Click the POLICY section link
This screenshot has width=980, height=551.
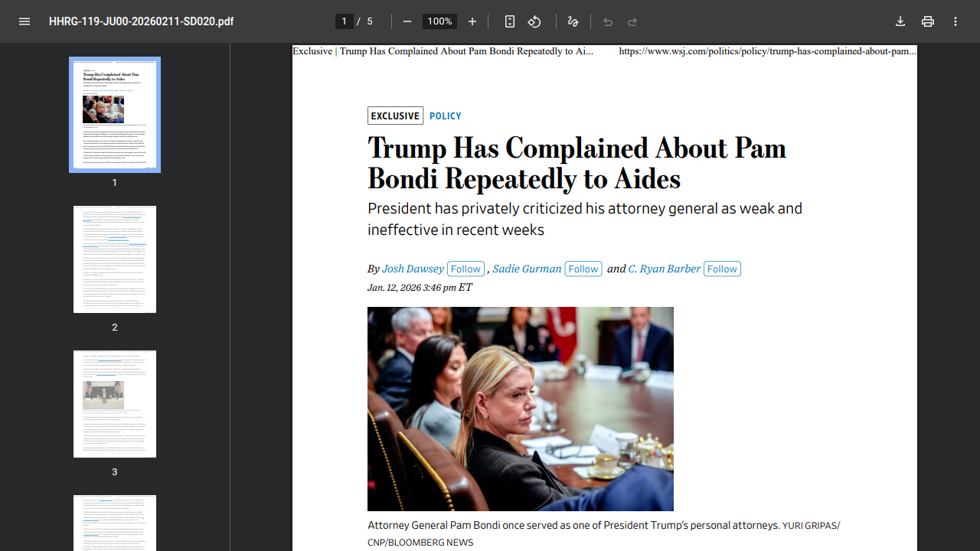(x=446, y=116)
